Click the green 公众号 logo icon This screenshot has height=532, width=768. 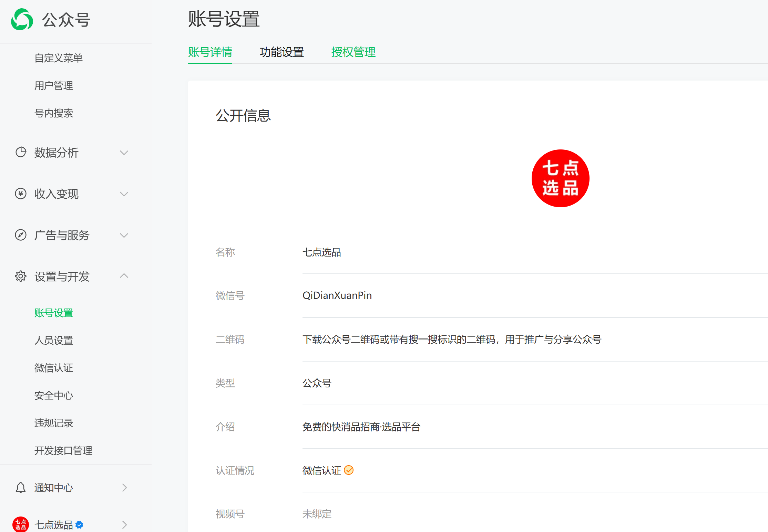click(22, 20)
